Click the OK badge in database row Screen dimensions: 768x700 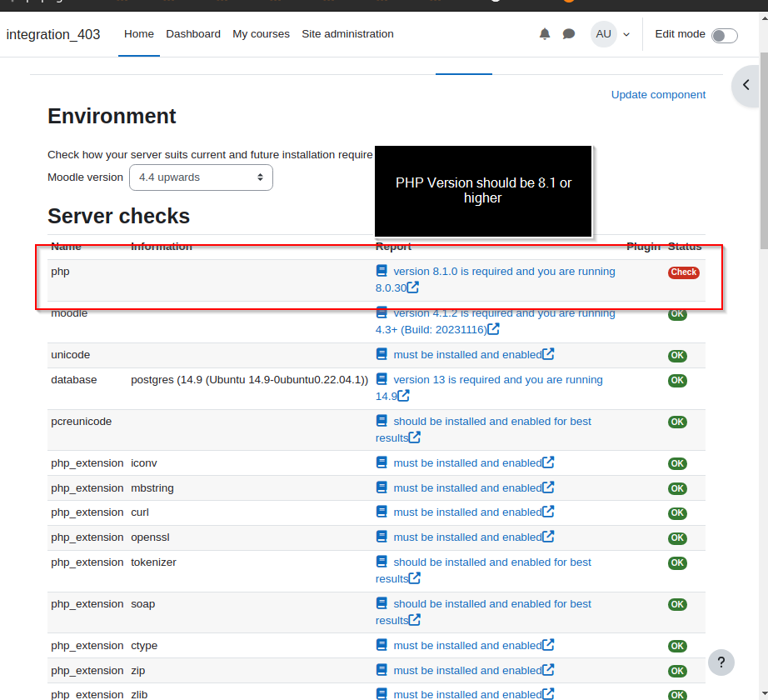click(677, 381)
